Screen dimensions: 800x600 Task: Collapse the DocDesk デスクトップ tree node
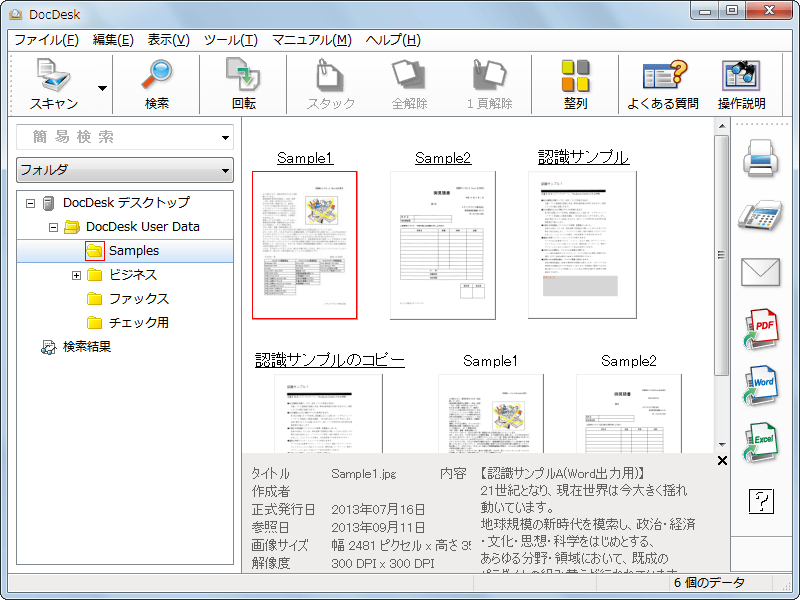[x=30, y=203]
